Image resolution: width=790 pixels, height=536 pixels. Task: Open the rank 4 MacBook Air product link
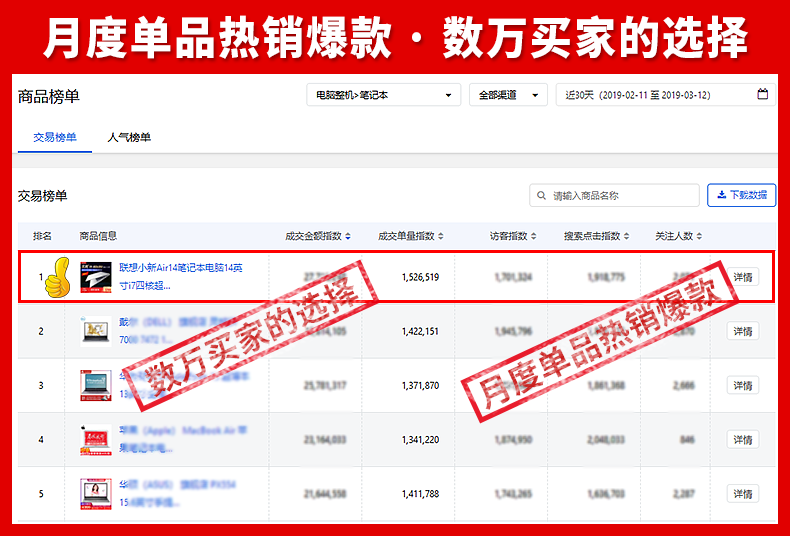pos(183,439)
